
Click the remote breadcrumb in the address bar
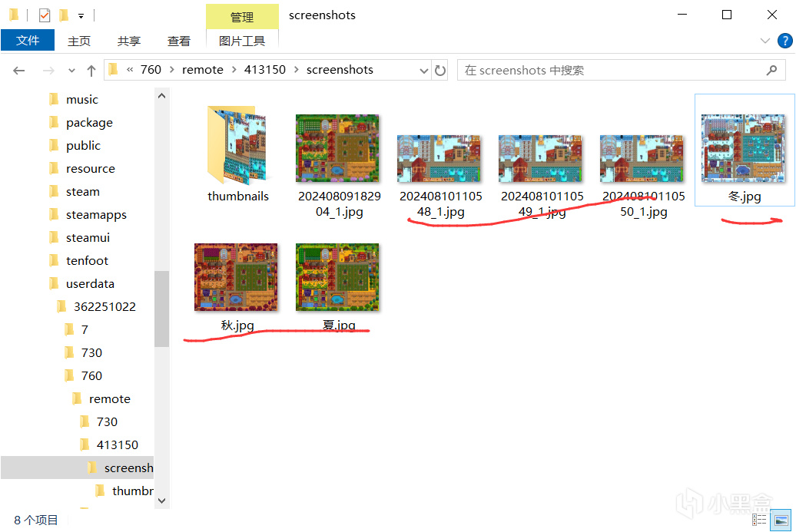pos(203,70)
